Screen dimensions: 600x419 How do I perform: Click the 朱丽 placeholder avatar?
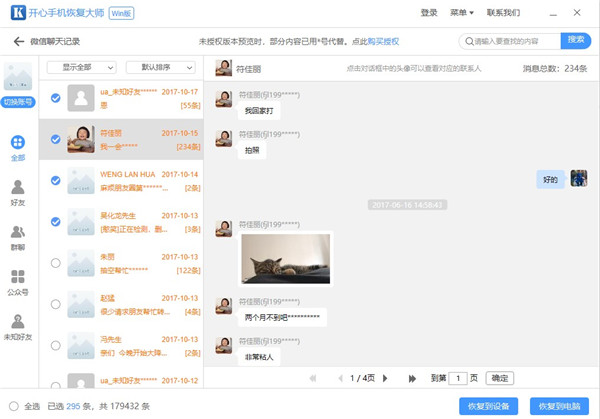click(x=81, y=263)
